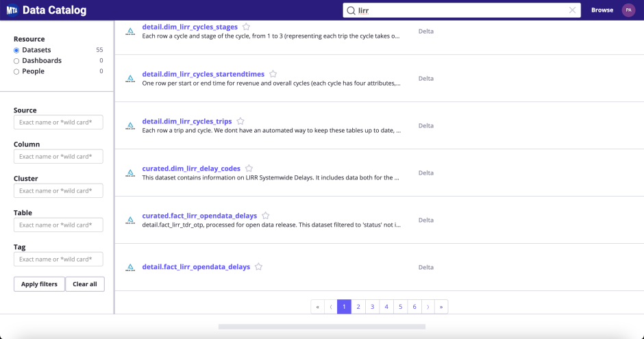Image resolution: width=644 pixels, height=339 pixels.
Task: Star detail.fact_lirr_opendata_delays dataset
Action: pos(258,267)
